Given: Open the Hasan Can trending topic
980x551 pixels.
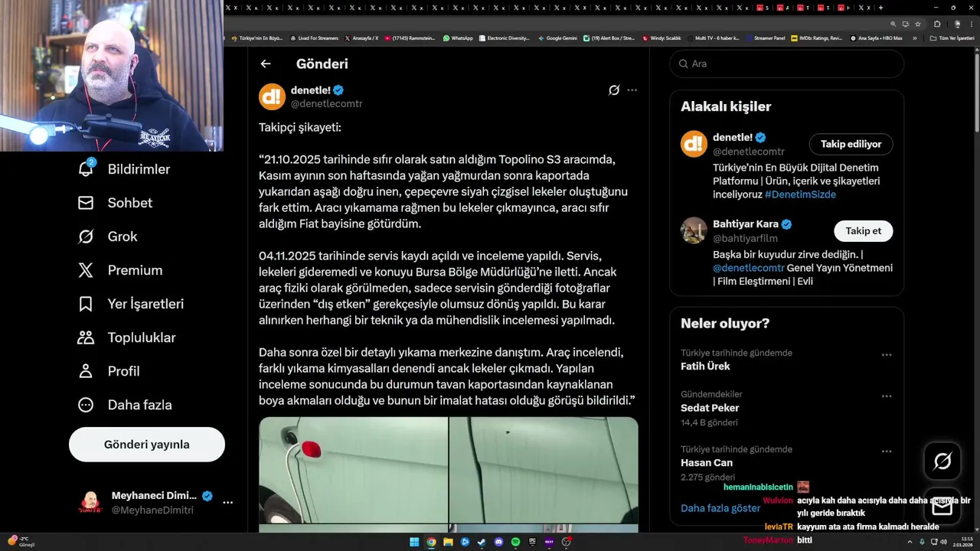Looking at the screenshot, I should click(x=707, y=463).
